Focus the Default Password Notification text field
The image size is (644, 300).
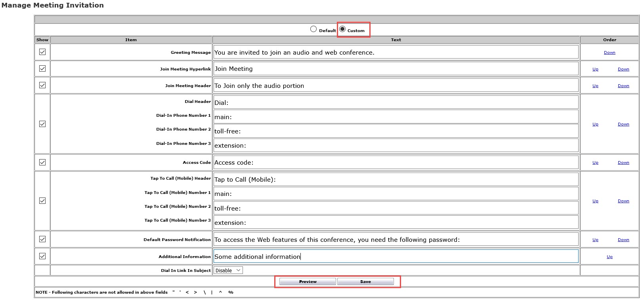tap(396, 239)
